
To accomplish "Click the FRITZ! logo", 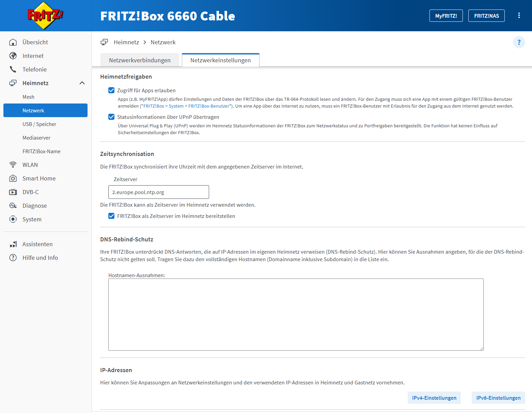I will 45,16.
